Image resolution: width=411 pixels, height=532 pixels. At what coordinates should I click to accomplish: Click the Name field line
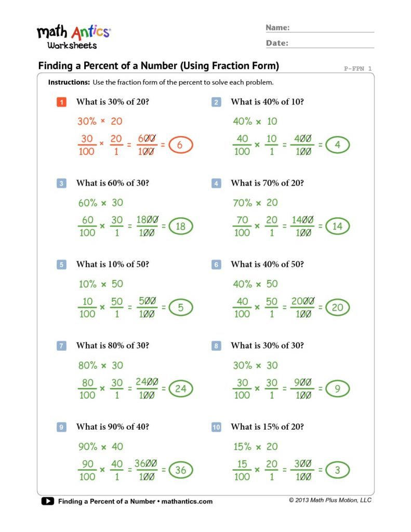click(333, 29)
